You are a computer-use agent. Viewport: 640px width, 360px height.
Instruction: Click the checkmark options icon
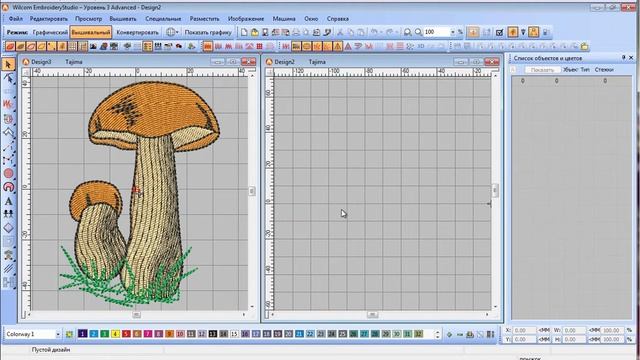(x=499, y=32)
